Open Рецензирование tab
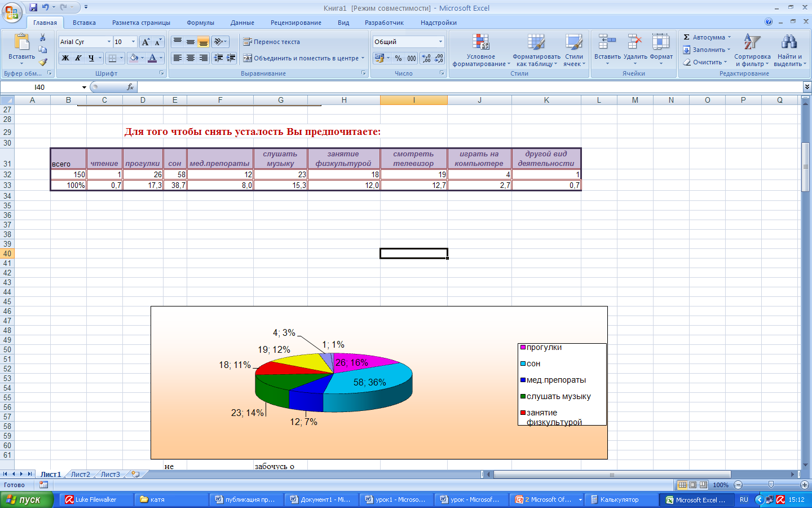 (x=295, y=23)
